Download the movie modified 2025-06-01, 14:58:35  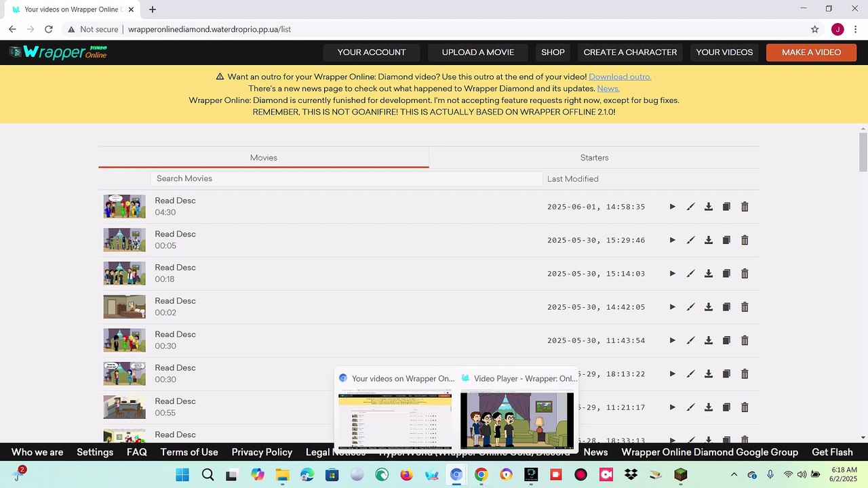709,207
